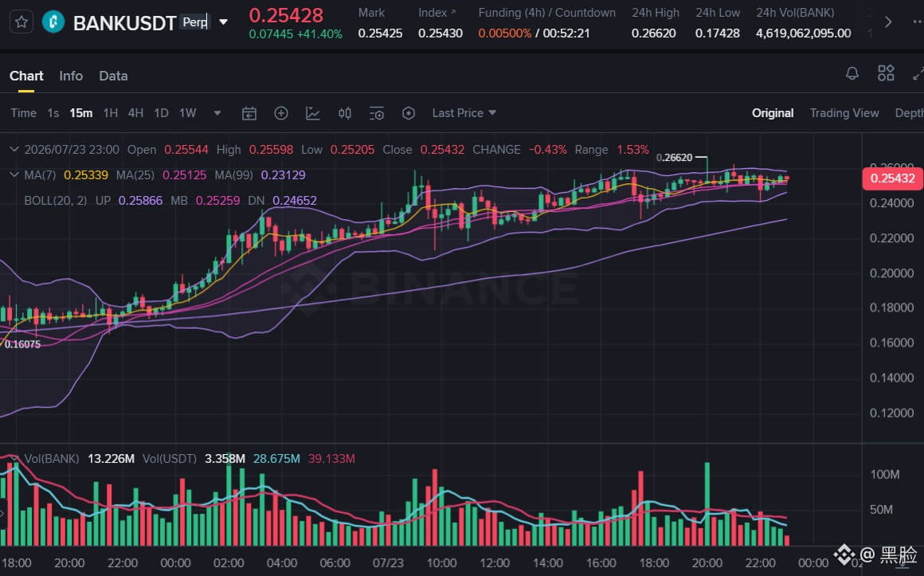Click the hexagon chart settings icon
The height and width of the screenshot is (576, 924).
409,113
